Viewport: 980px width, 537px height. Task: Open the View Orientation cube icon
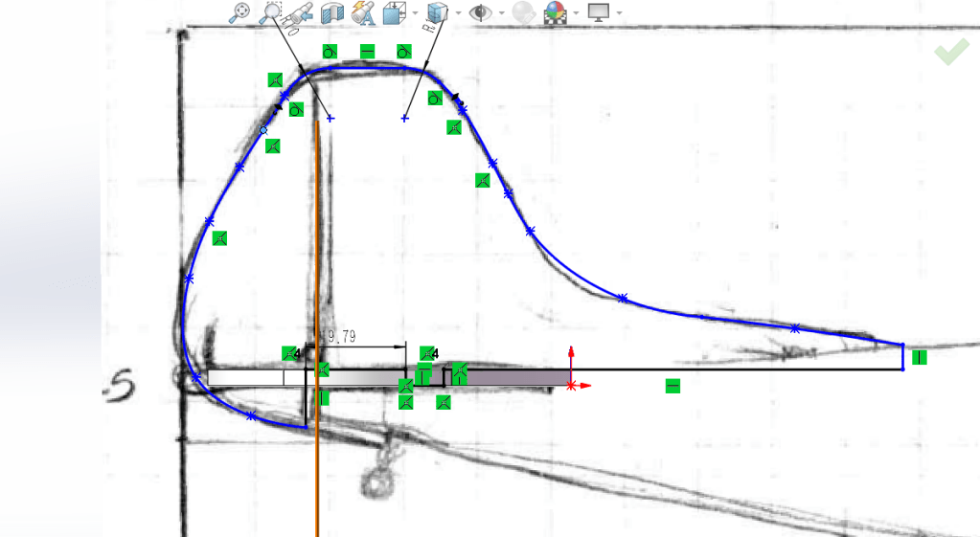pyautogui.click(x=395, y=12)
